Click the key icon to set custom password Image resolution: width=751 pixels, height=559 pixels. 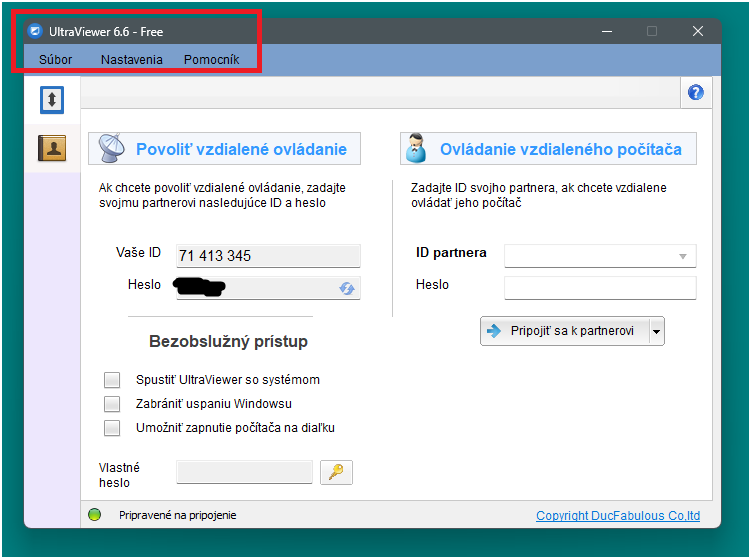[336, 472]
